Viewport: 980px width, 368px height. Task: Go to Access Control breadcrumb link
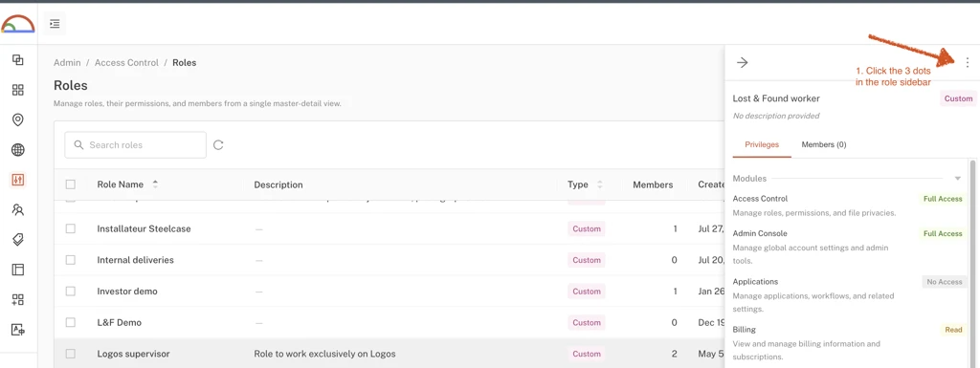point(126,62)
